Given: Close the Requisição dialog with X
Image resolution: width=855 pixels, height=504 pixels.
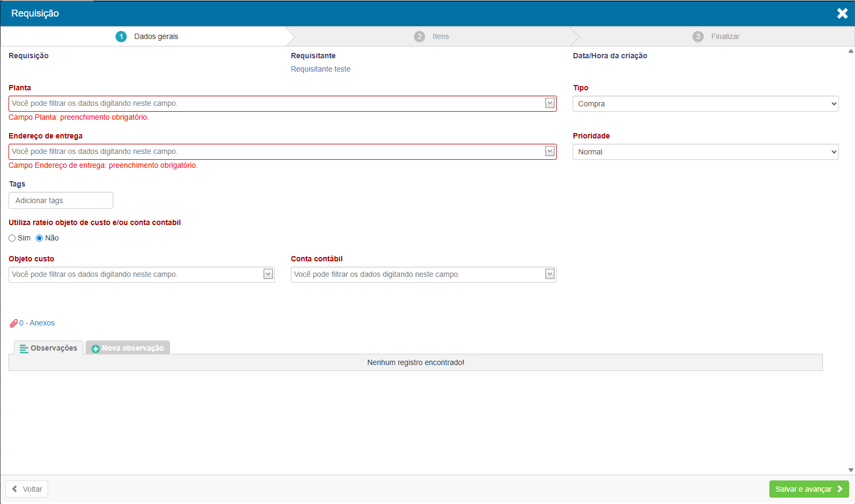Looking at the screenshot, I should click(x=842, y=13).
